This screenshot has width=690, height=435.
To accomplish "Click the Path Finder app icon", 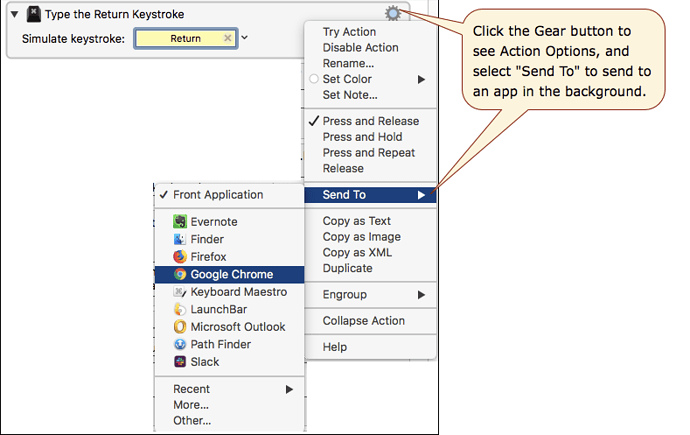I will pyautogui.click(x=180, y=344).
